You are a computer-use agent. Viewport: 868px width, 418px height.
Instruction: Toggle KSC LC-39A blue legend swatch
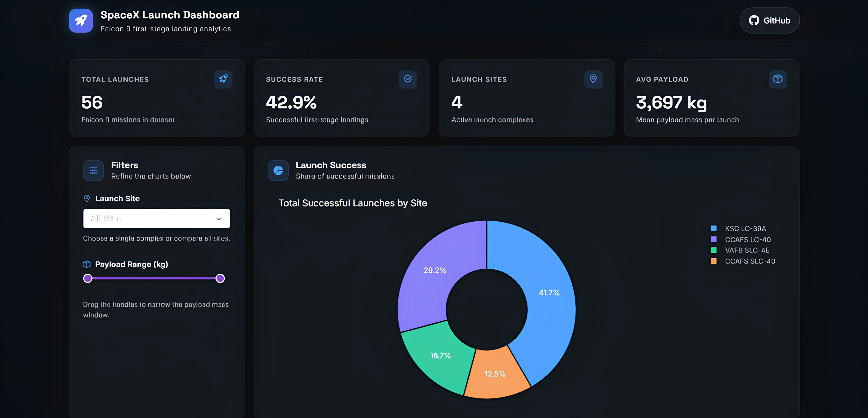[713, 229]
